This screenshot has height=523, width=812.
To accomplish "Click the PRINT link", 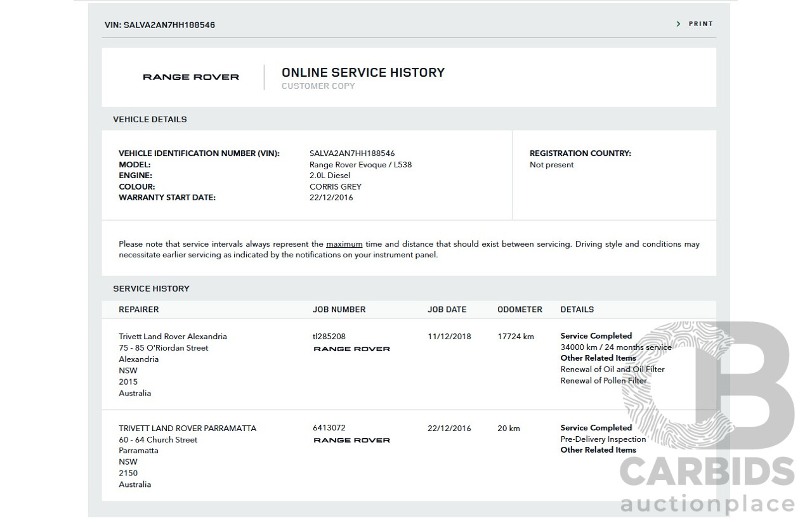I will [700, 24].
